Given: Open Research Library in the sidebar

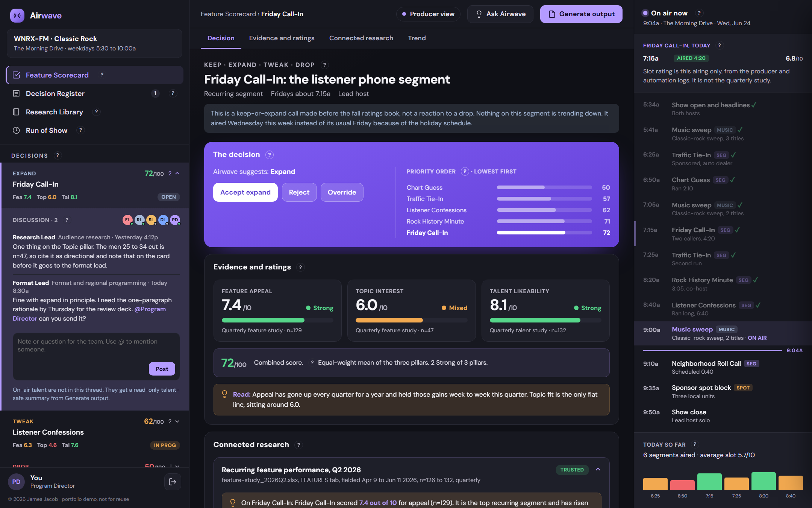Looking at the screenshot, I should 94,112.
